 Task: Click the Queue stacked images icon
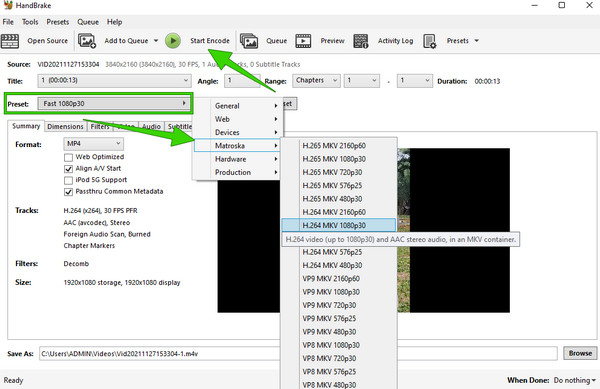(249, 41)
